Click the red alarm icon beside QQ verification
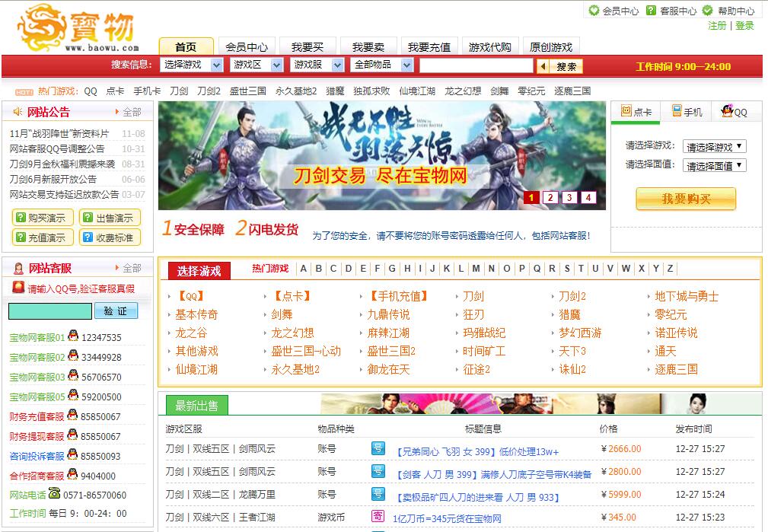Screen dimensions: 768x532 click(18, 288)
